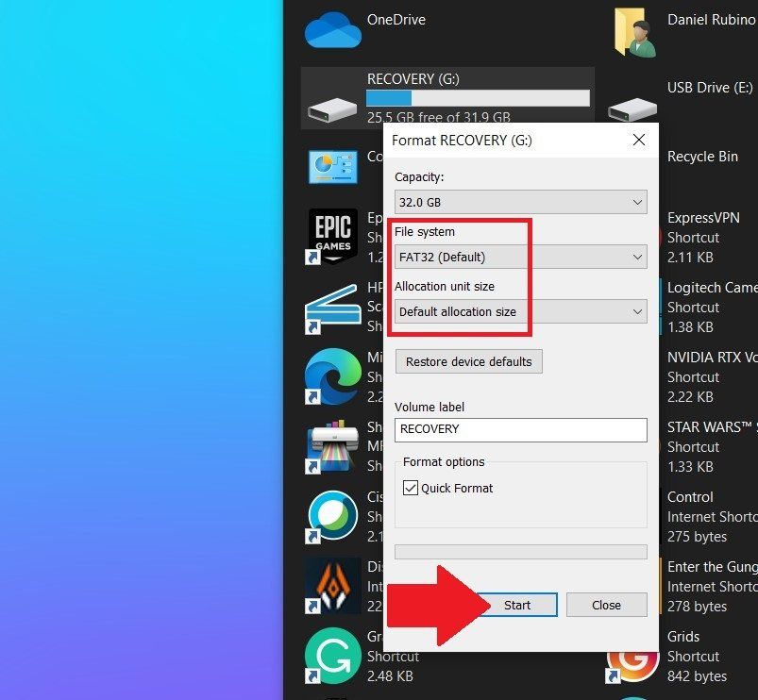Open Microsoft Edge shortcut
Viewport: 758px width, 700px height.
(332, 375)
